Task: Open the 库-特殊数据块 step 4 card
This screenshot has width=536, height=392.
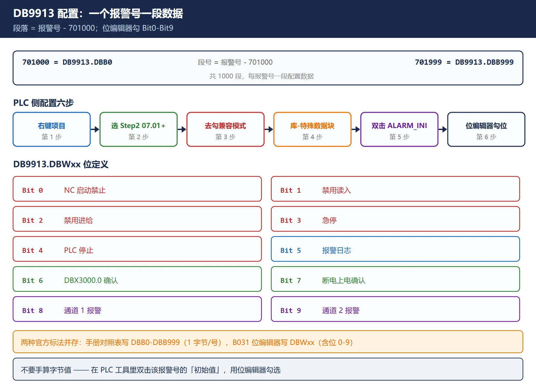Action: coord(312,129)
